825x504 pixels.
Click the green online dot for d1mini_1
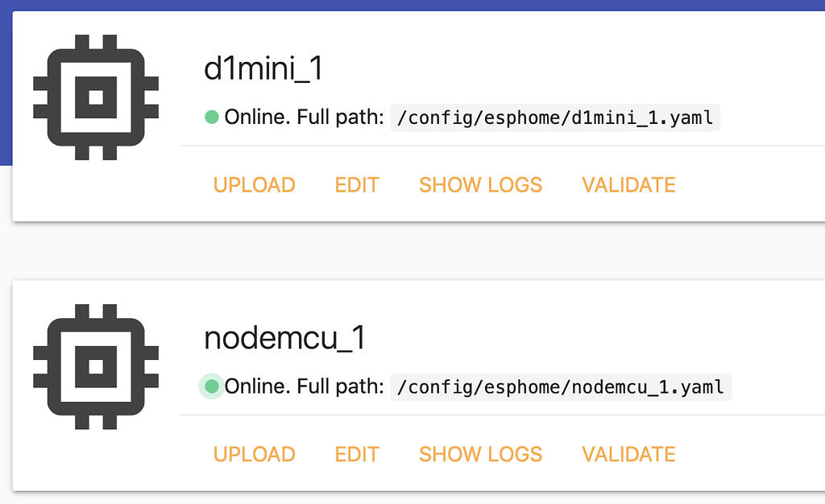pyautogui.click(x=212, y=117)
